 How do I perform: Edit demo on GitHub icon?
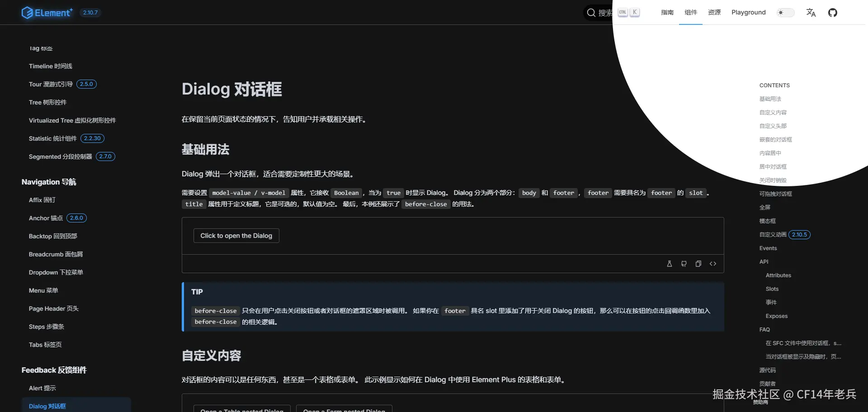coord(684,264)
